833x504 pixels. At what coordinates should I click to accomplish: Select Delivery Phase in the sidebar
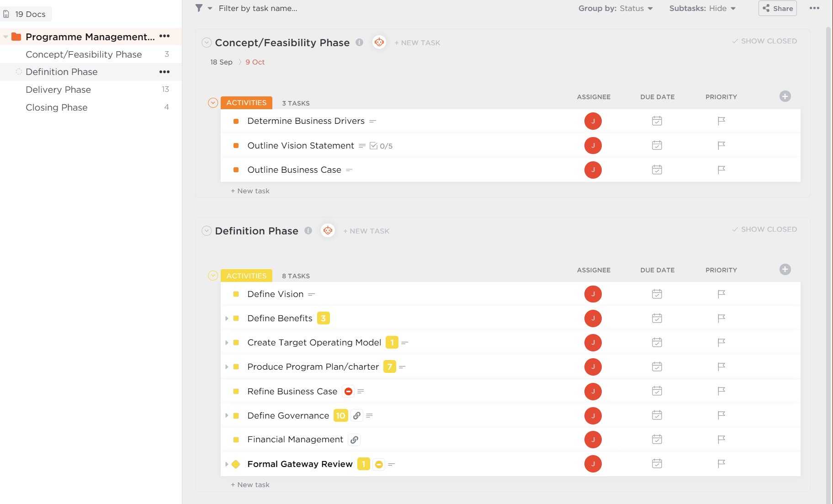click(58, 90)
